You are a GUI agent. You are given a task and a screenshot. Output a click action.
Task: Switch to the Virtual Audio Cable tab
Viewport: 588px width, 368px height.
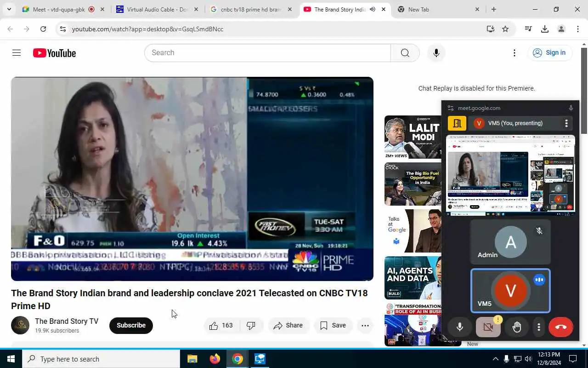click(158, 9)
